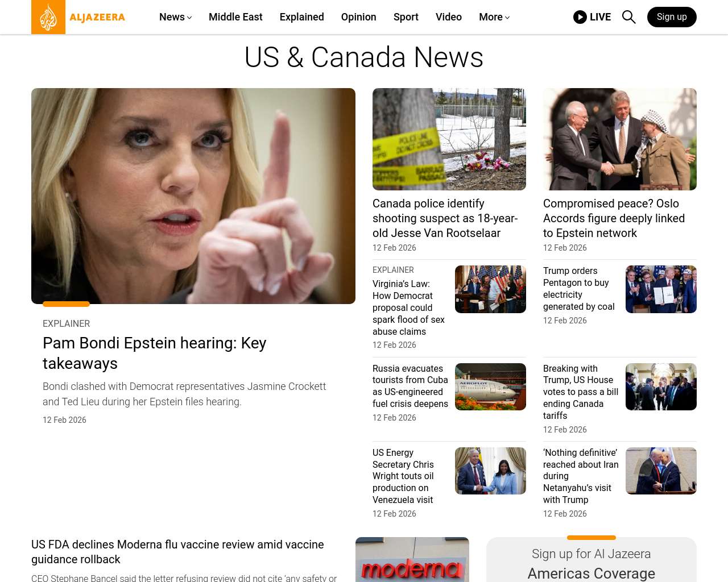Screen dimensions: 728x582
Task: Click the LIVE text link
Action: click(x=600, y=17)
